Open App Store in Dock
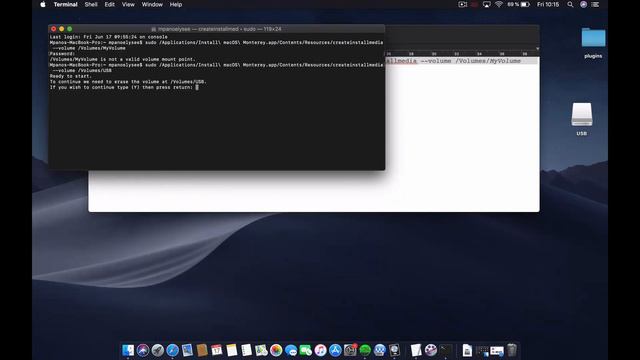This screenshot has height=360, width=640. (x=335, y=350)
